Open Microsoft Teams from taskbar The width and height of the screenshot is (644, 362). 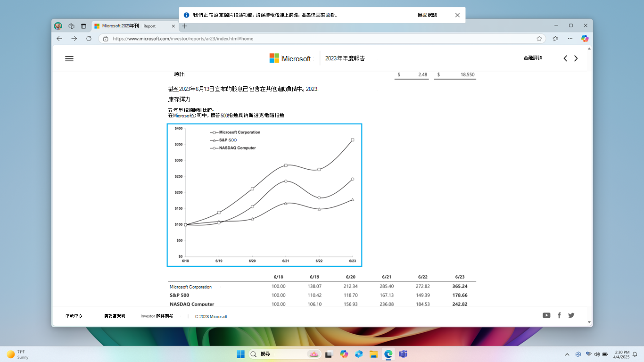click(403, 354)
